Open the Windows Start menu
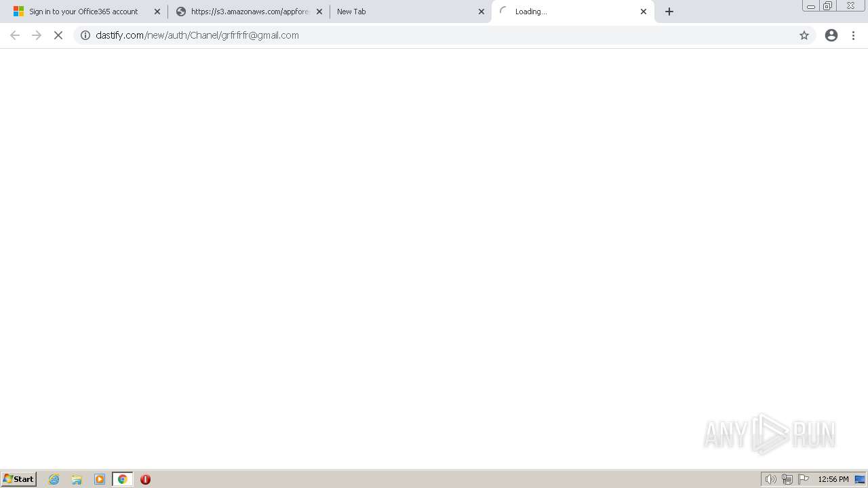Image resolution: width=868 pixels, height=488 pixels. click(x=19, y=479)
